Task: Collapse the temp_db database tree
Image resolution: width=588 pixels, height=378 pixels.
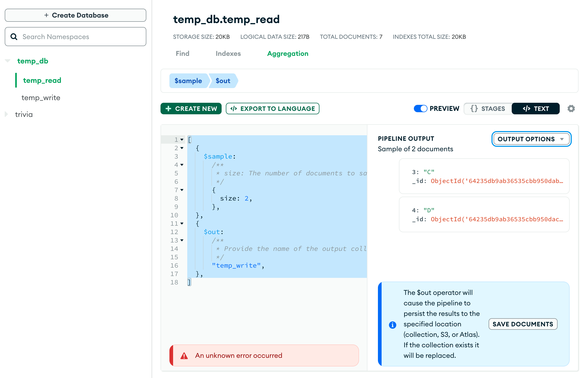Action: (x=8, y=61)
